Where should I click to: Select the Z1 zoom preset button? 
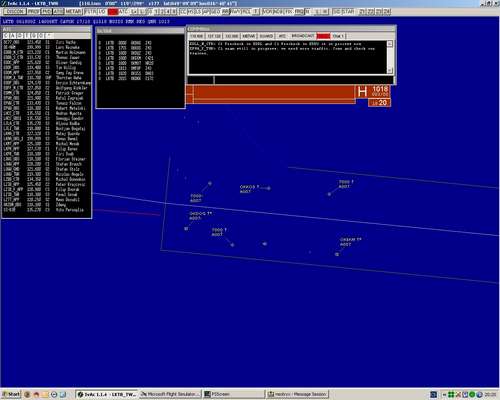(362, 12)
